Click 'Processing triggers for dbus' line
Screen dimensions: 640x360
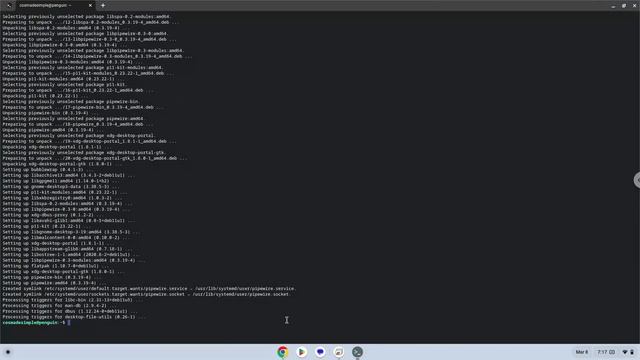[x=69, y=311]
